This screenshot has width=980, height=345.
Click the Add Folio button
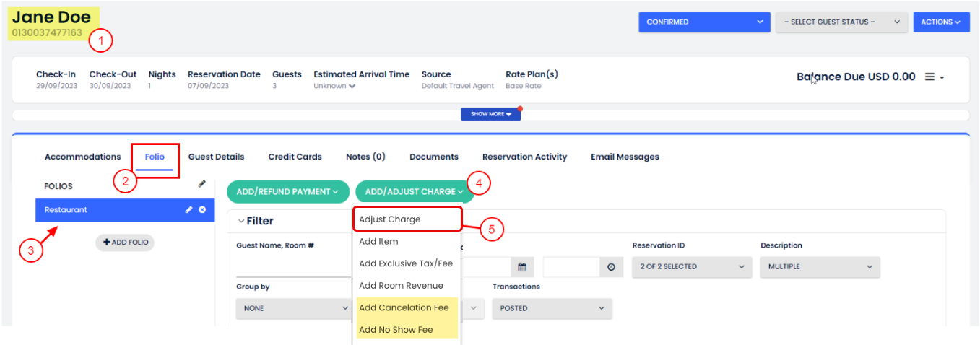click(x=125, y=243)
